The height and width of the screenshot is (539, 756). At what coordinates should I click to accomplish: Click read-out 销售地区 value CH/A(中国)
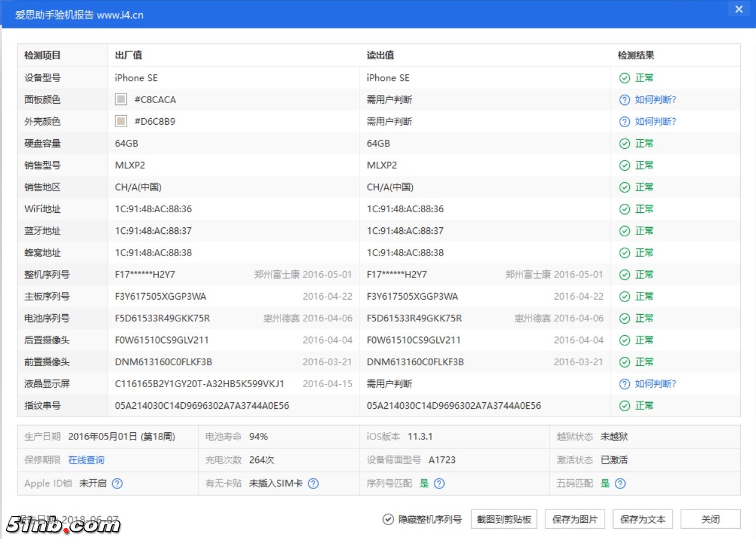click(390, 187)
